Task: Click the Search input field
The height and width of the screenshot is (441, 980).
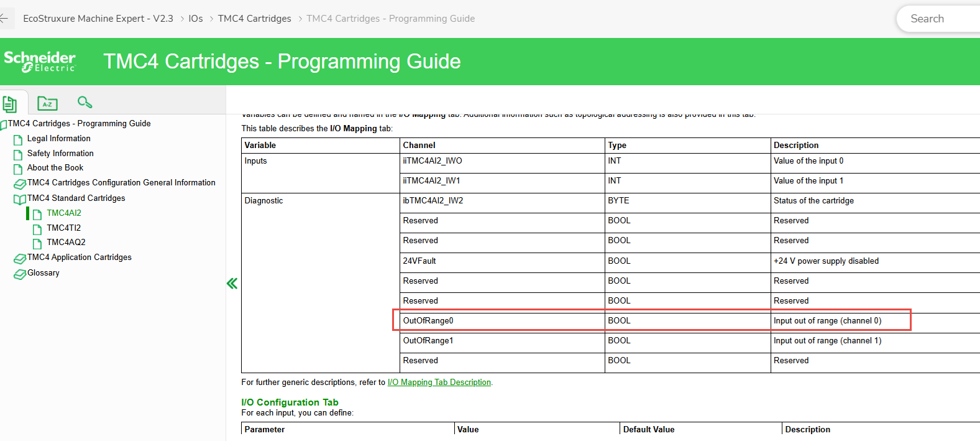Action: coord(938,19)
